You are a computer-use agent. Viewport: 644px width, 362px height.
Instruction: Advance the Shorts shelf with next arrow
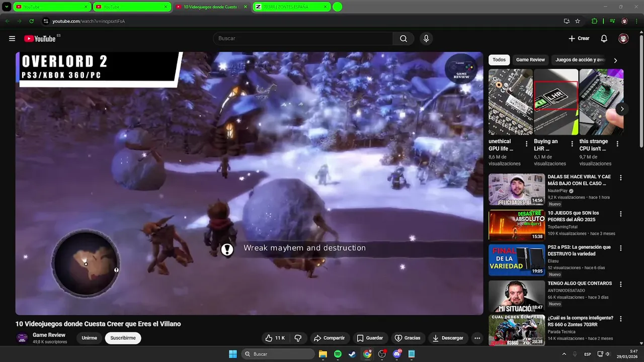(622, 109)
